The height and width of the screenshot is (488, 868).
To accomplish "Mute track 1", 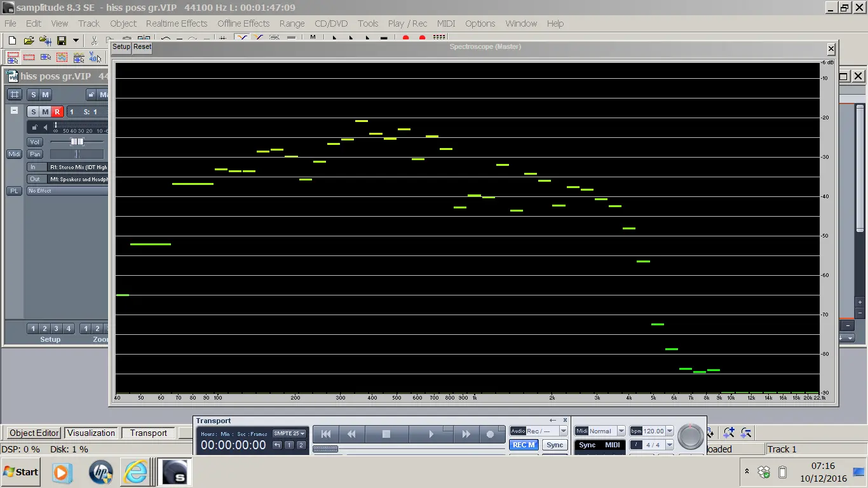I will click(x=45, y=112).
